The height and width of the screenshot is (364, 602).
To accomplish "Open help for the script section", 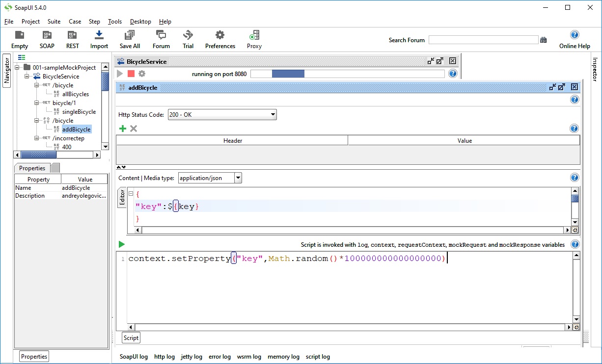I will [575, 244].
